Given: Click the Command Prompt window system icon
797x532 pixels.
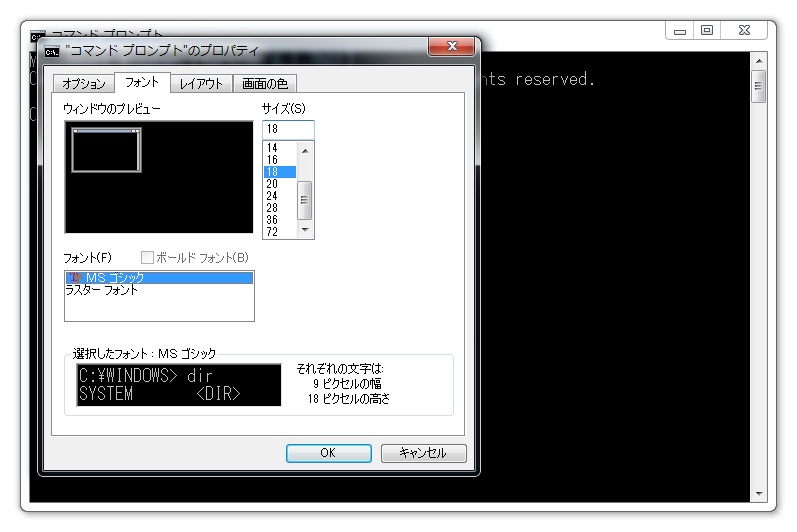Looking at the screenshot, I should 37,37.
